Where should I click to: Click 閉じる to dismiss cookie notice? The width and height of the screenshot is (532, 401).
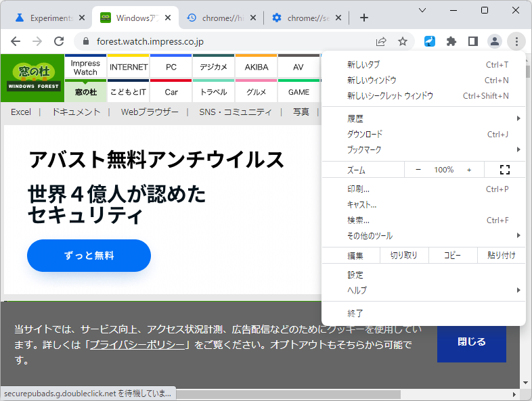(x=472, y=341)
